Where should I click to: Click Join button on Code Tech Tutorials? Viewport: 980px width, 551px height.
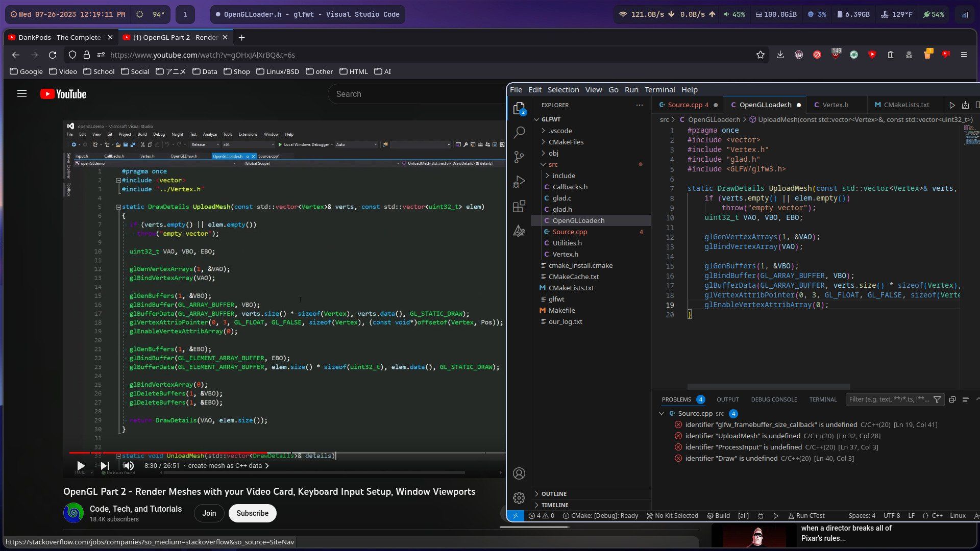pos(209,513)
